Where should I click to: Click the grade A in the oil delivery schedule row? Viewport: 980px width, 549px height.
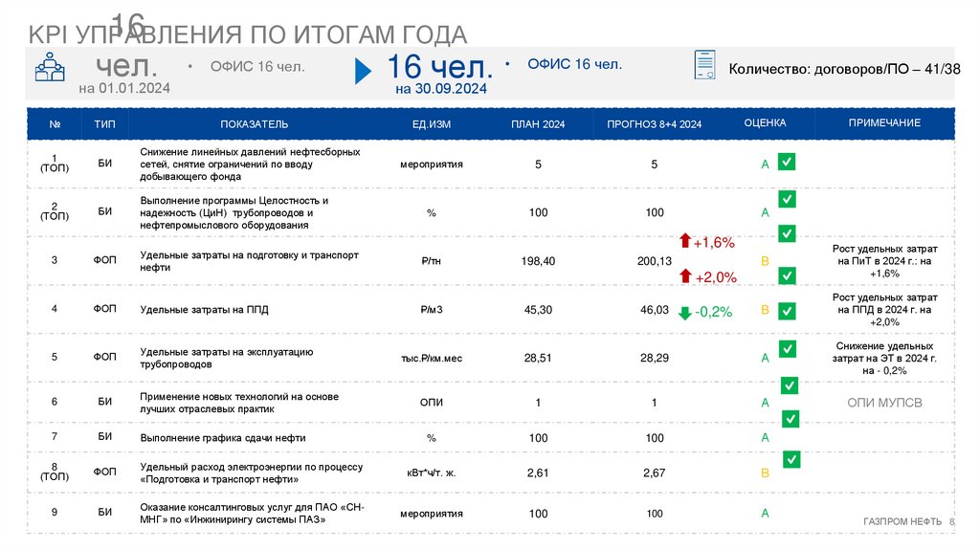[x=765, y=438]
